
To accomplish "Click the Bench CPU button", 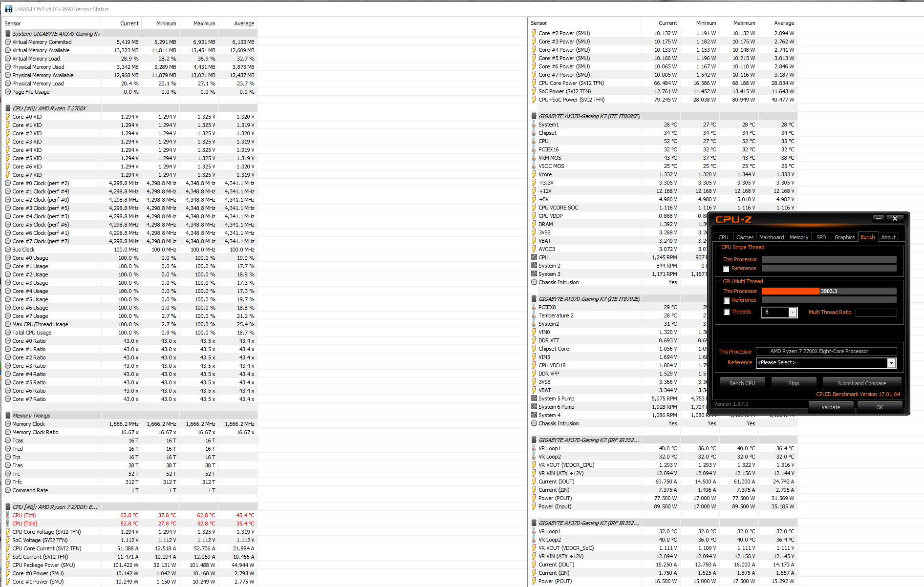I will tap(742, 383).
